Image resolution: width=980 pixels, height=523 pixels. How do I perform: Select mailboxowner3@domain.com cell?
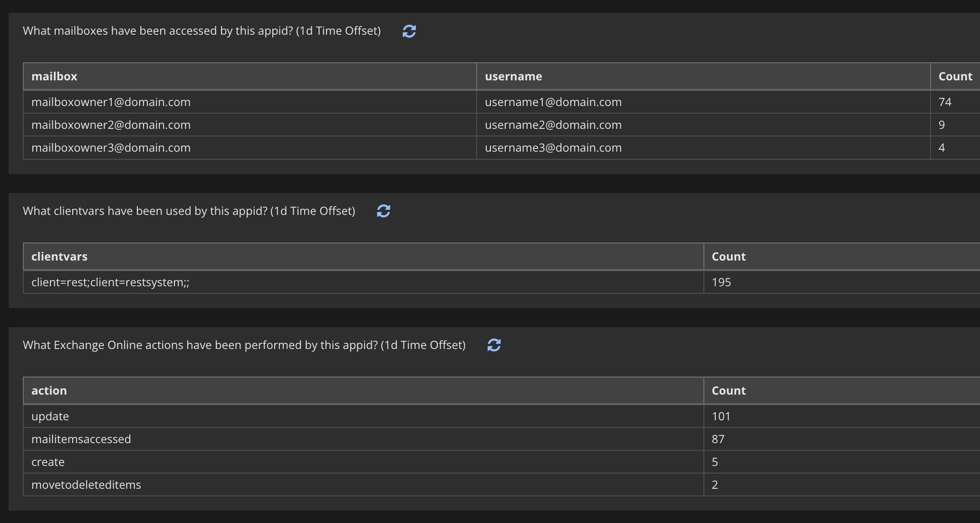point(111,148)
